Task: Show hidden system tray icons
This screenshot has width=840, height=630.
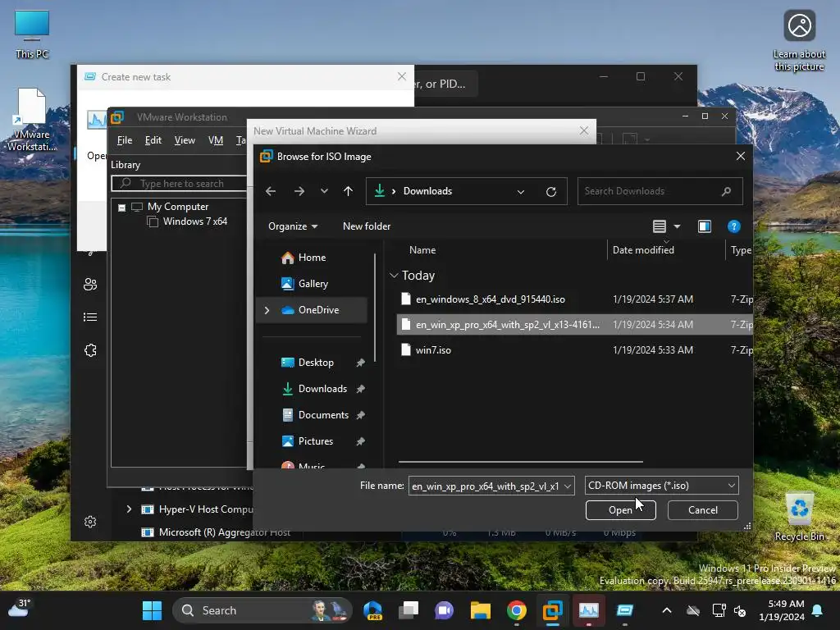Action: (666, 610)
